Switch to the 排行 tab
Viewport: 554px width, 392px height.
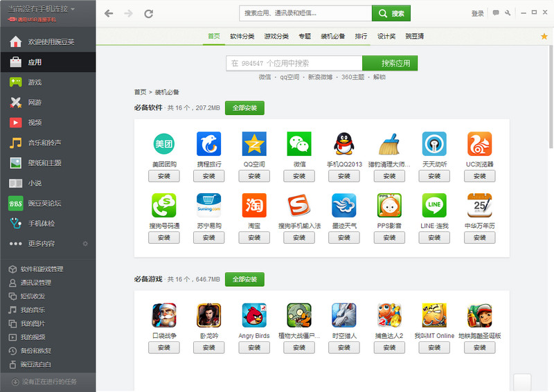point(361,36)
